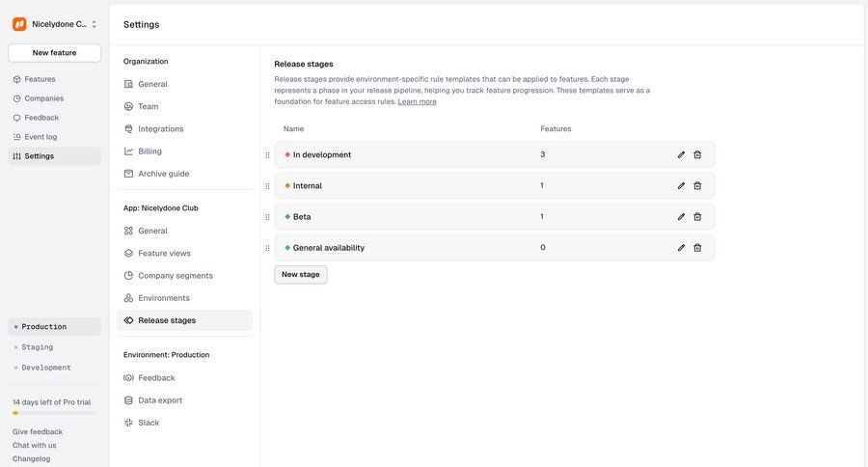Grab the In development drag handle

click(267, 155)
